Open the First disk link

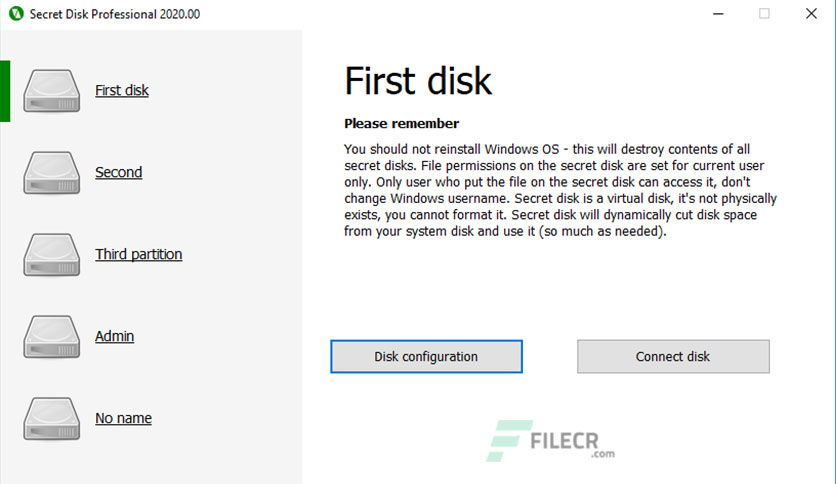coord(122,90)
